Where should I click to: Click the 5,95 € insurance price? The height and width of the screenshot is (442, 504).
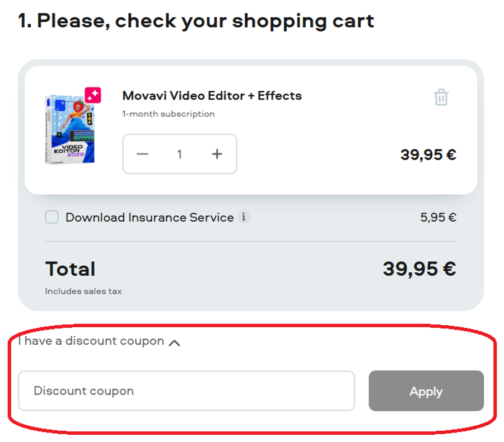tap(438, 217)
